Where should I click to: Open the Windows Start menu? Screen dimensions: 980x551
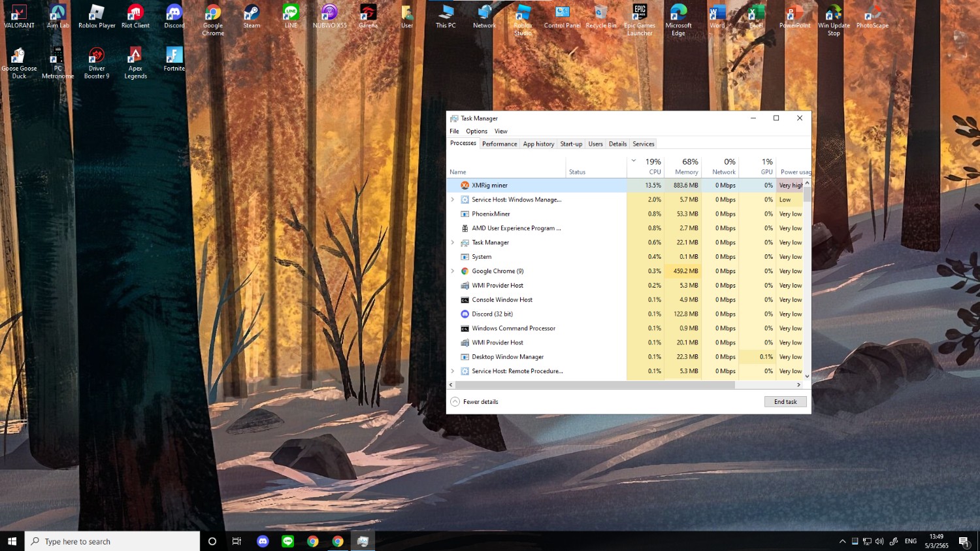coord(12,541)
